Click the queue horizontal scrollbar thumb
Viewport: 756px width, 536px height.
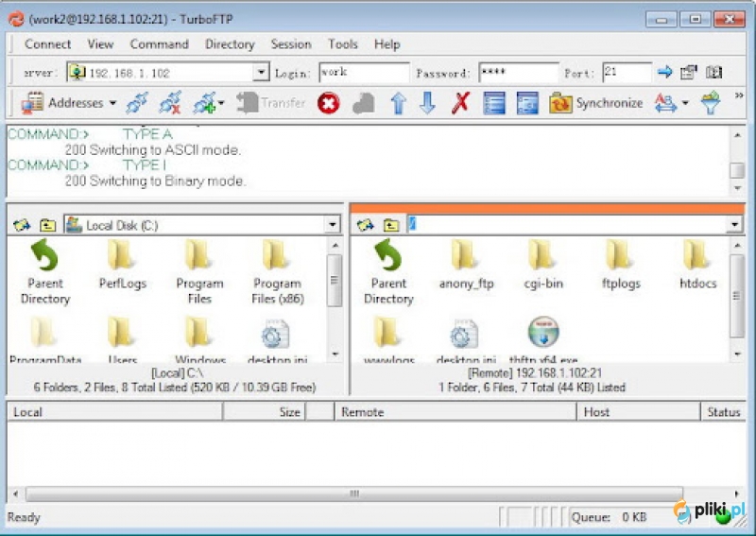(354, 493)
